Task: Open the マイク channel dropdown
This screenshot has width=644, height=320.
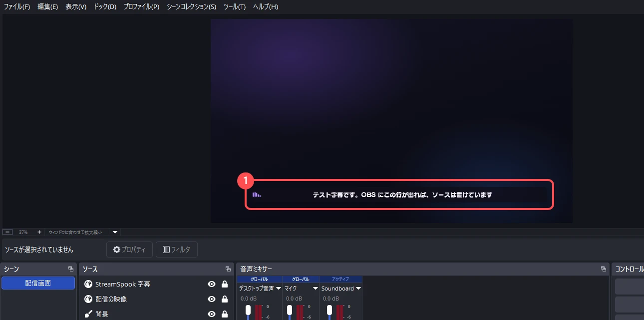Action: click(316, 288)
